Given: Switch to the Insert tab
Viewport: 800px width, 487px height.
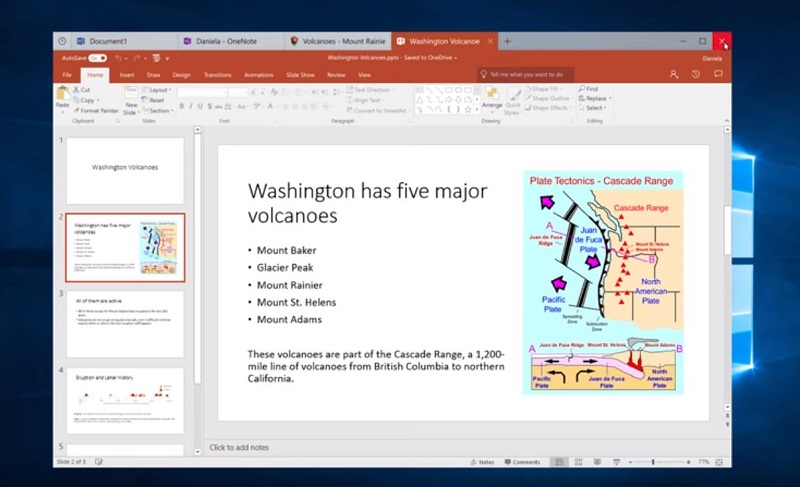Looking at the screenshot, I should (127, 75).
